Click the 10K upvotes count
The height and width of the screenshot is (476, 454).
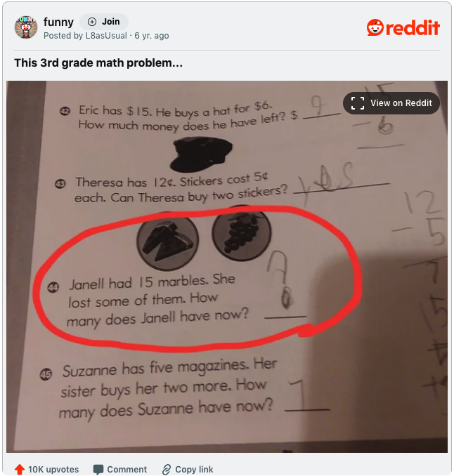click(x=53, y=469)
